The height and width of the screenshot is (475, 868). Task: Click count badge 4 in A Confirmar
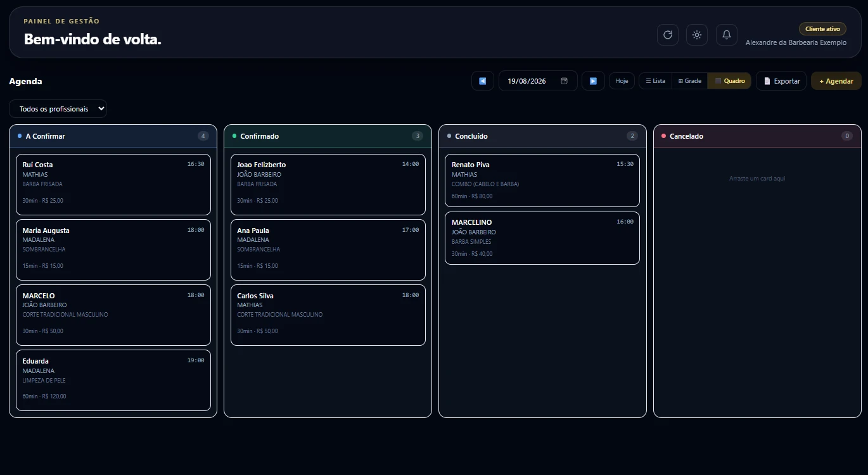203,136
